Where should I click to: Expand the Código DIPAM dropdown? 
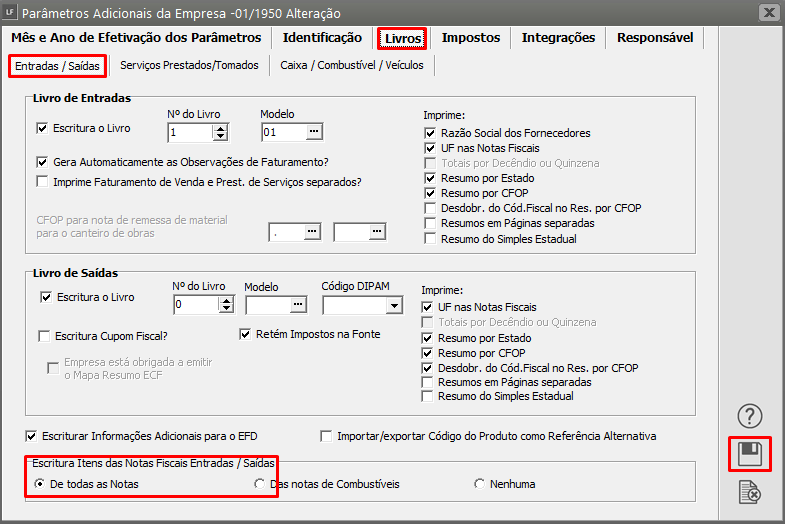coord(395,305)
